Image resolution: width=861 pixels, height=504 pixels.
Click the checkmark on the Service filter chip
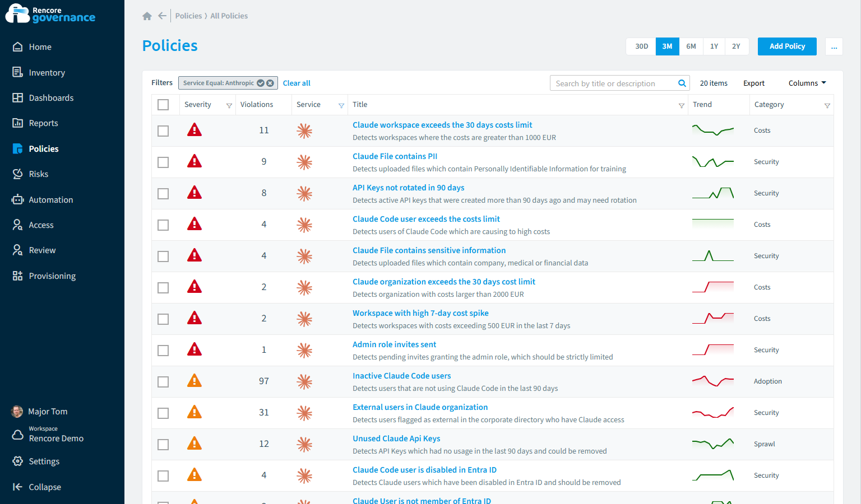[261, 83]
